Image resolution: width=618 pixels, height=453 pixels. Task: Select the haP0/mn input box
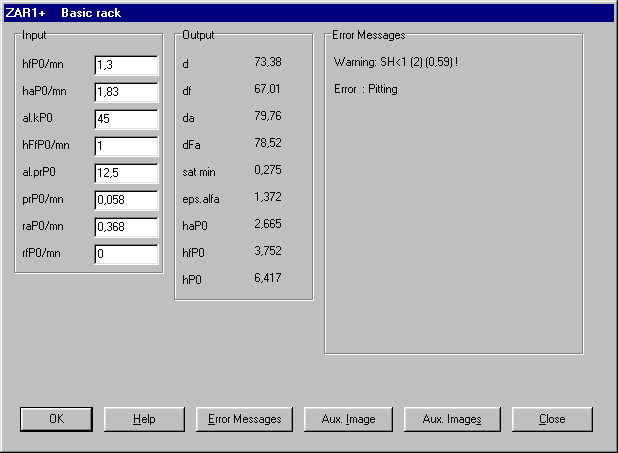tap(126, 92)
